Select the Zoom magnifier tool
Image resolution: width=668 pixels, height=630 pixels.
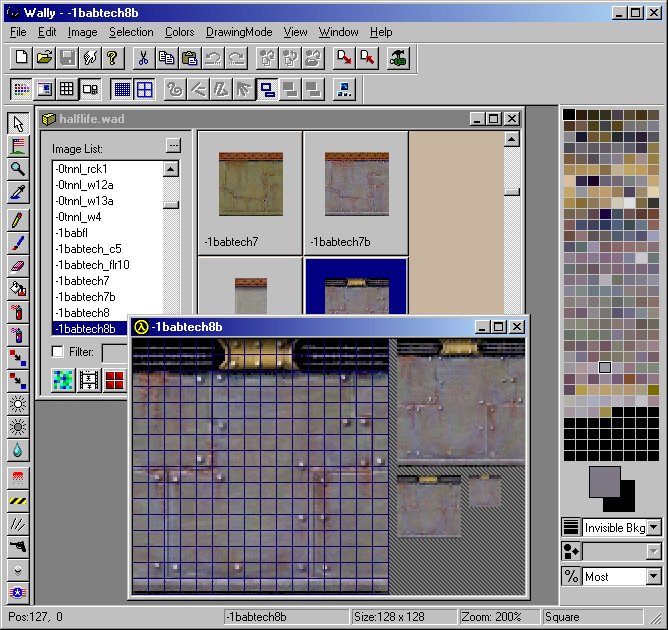(18, 169)
